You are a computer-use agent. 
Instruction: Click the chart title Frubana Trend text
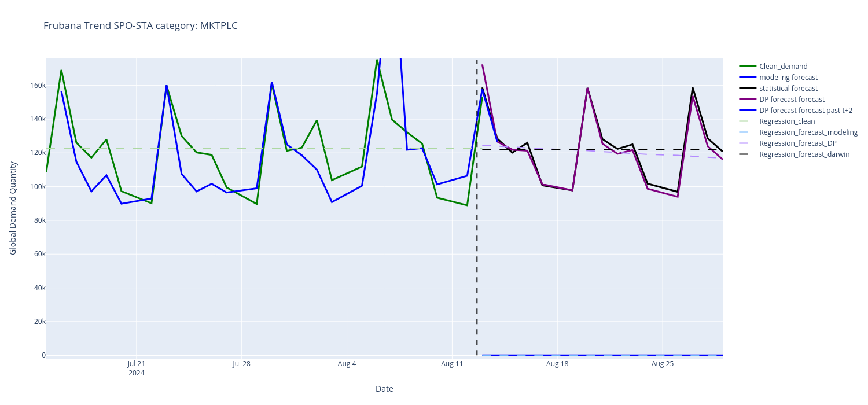[x=141, y=25]
